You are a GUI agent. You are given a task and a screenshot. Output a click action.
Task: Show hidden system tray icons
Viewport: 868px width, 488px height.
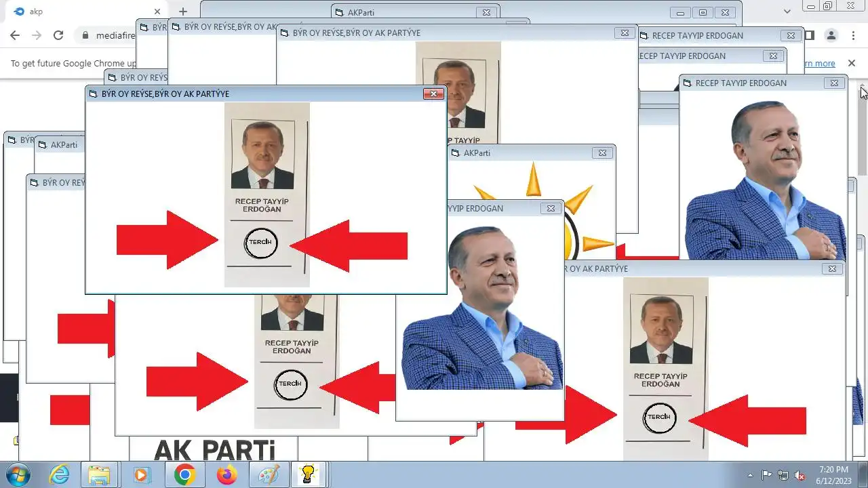coord(750,475)
